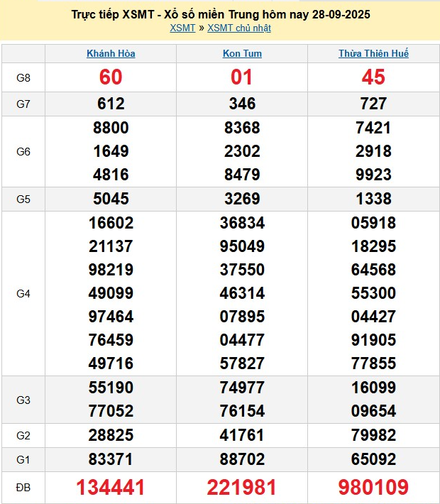This screenshot has width=440, height=504.
Task: Click the page title Trực tiếp XSMT
Action: (x=221, y=14)
